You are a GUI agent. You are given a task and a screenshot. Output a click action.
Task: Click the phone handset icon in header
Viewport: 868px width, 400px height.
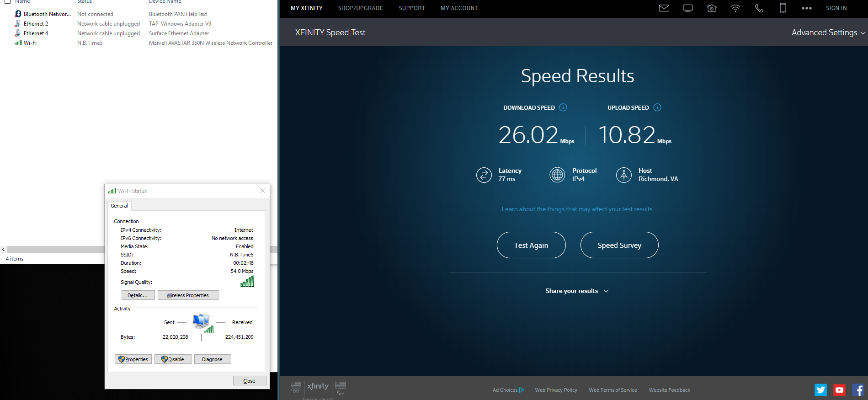coord(759,8)
